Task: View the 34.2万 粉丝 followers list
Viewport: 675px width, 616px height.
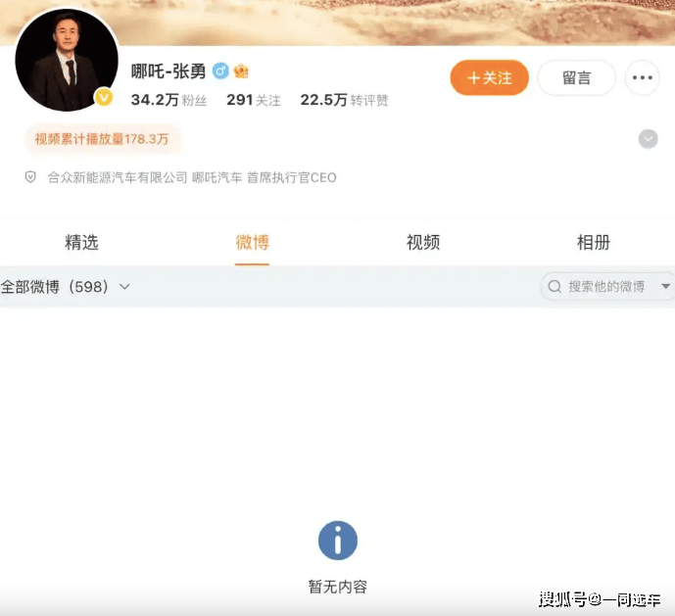Action: click(169, 100)
